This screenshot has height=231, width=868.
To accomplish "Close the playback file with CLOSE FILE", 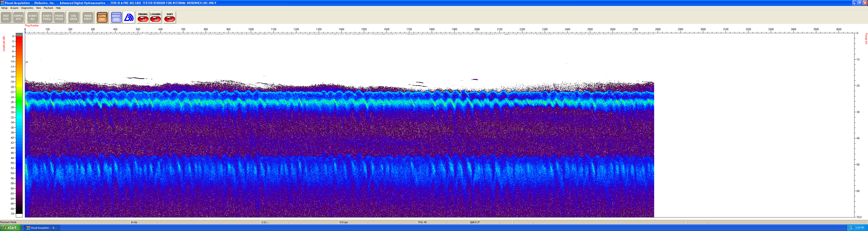I will tap(102, 18).
